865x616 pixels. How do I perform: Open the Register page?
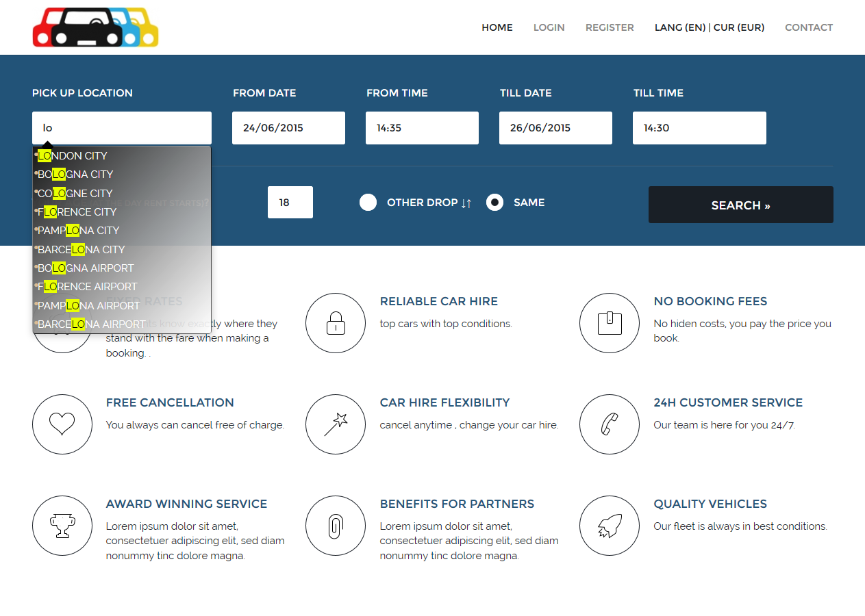coord(610,27)
